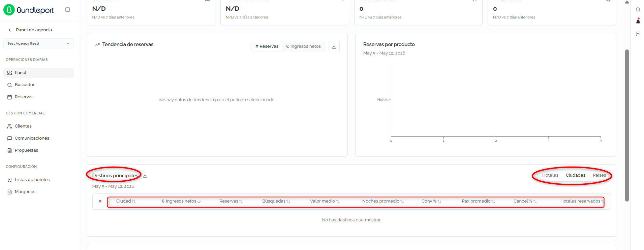The width and height of the screenshot is (644, 250).
Task: Sort by Conv % column
Action: 431,201
